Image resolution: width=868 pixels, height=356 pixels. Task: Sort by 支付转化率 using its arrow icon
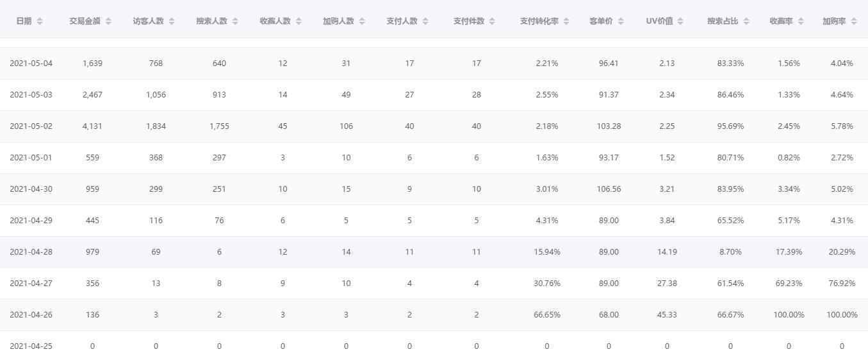566,21
